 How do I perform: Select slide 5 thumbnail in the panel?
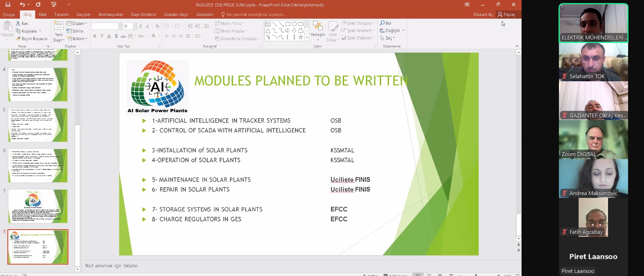pos(38,125)
